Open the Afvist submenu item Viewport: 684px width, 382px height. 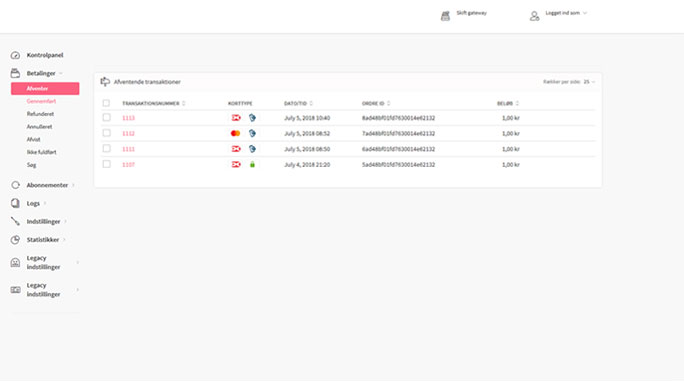click(x=34, y=140)
